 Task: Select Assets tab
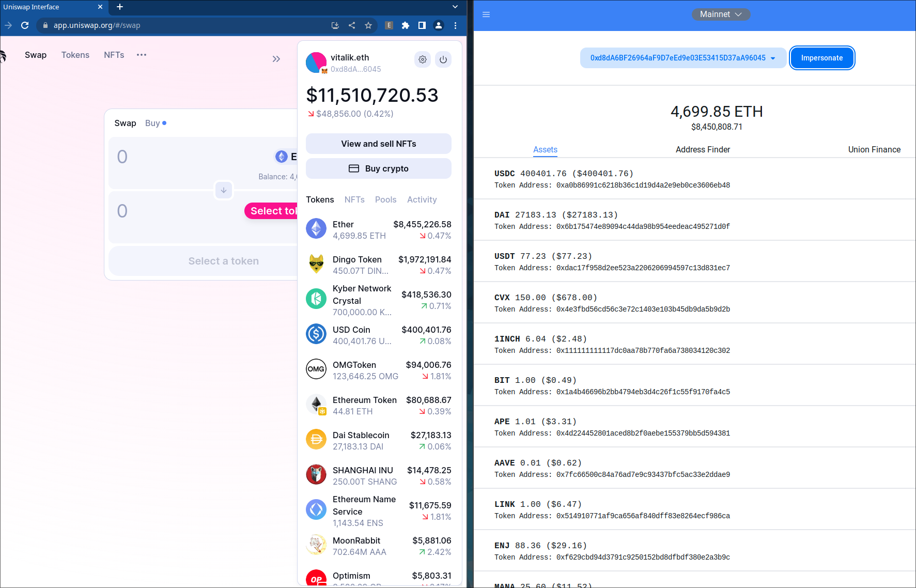point(545,149)
